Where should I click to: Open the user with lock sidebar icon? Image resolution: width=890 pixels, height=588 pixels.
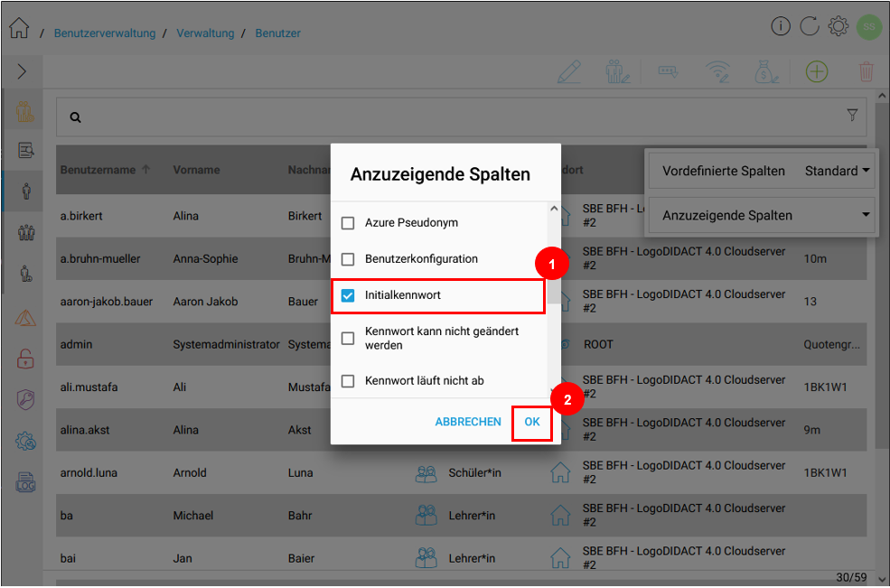click(x=26, y=274)
